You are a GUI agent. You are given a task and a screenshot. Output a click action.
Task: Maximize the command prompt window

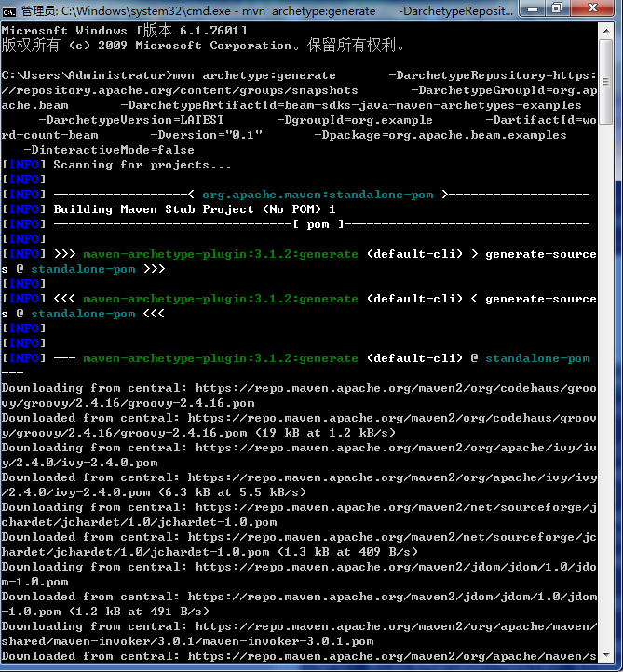pyautogui.click(x=557, y=8)
